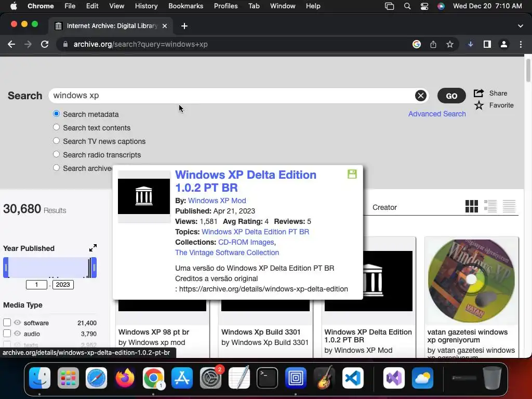
Task: Reload the current page
Action: [x=45, y=44]
